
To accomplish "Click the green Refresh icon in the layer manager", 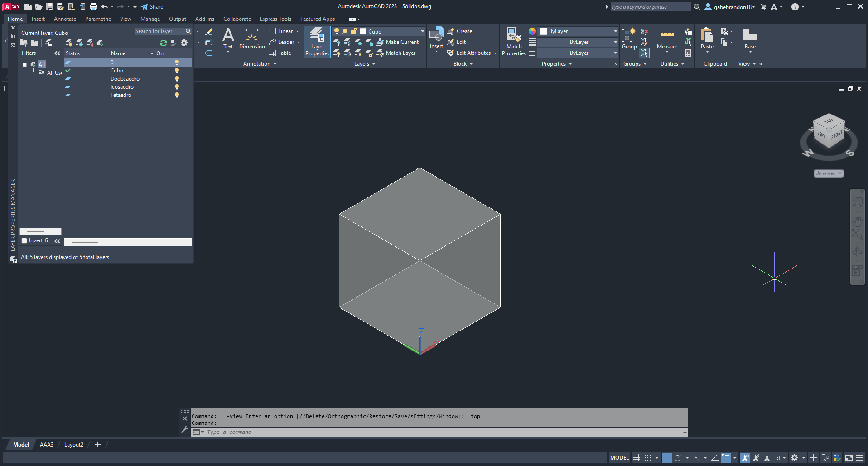I will tap(164, 43).
